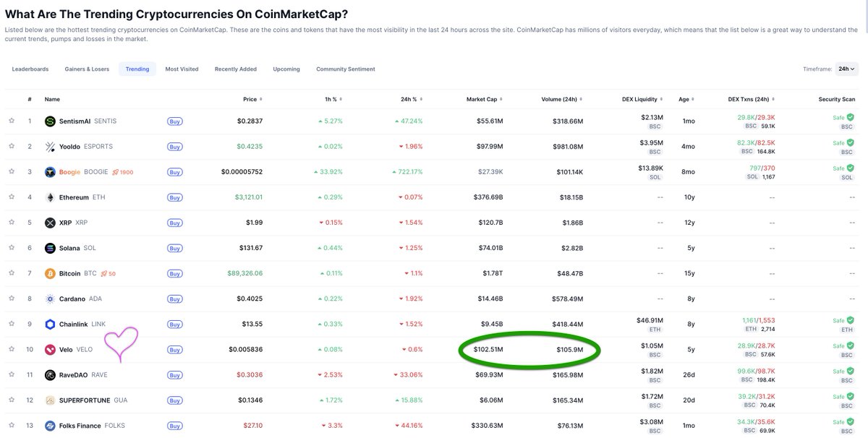The image size is (868, 438).
Task: Click Boogie 24h change 722.17%
Action: click(407, 172)
